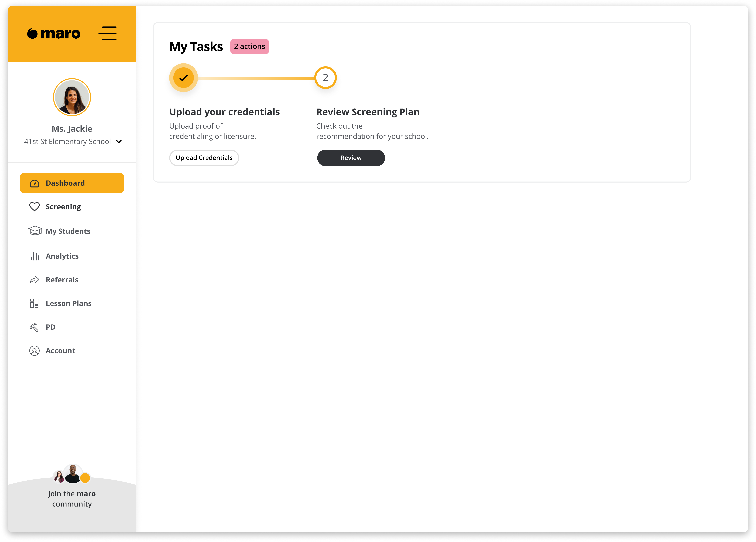Image resolution: width=756 pixels, height=542 pixels.
Task: Select the Dashboard gauge icon
Action: pyautogui.click(x=34, y=183)
